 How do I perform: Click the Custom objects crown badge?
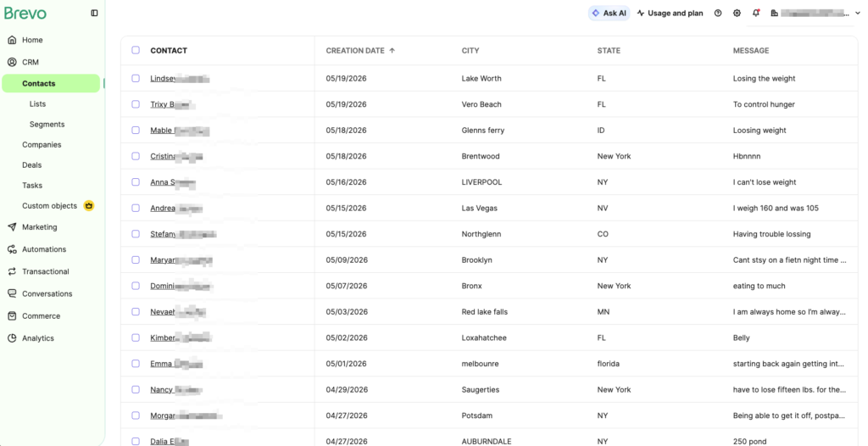click(x=88, y=205)
